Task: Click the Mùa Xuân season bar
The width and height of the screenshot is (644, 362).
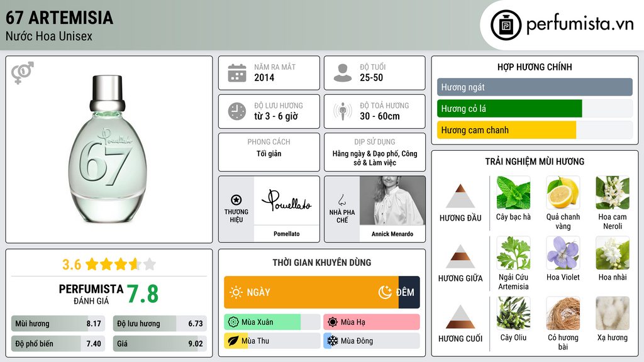Action: [272, 322]
